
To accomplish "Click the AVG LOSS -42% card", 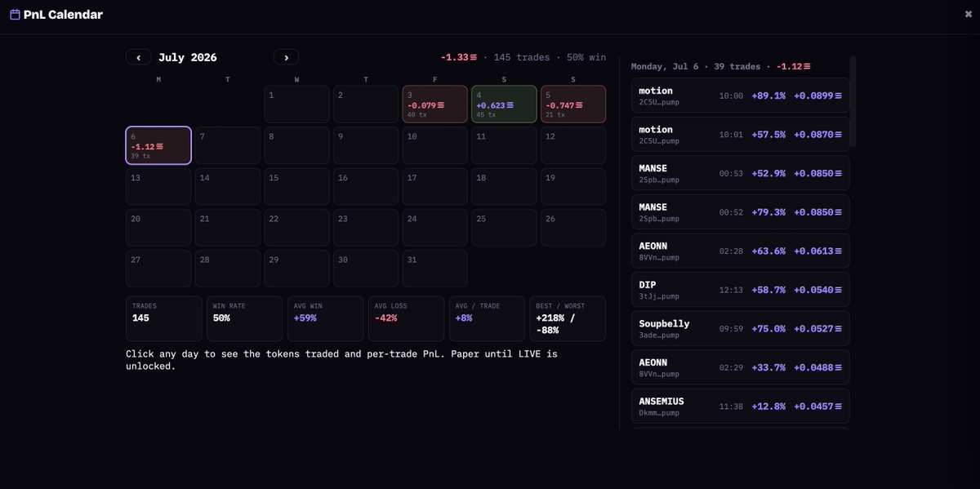I will (x=407, y=318).
